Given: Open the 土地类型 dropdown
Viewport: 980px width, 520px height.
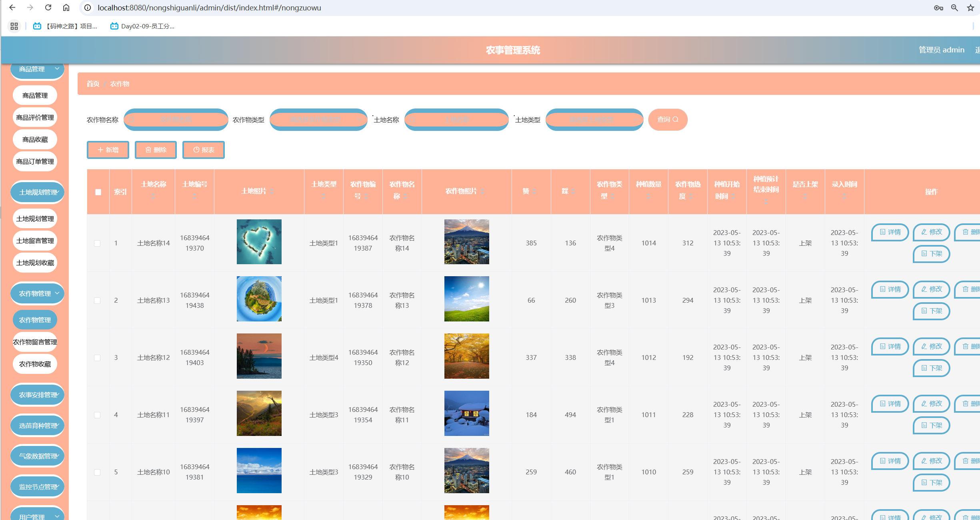Looking at the screenshot, I should coord(594,119).
